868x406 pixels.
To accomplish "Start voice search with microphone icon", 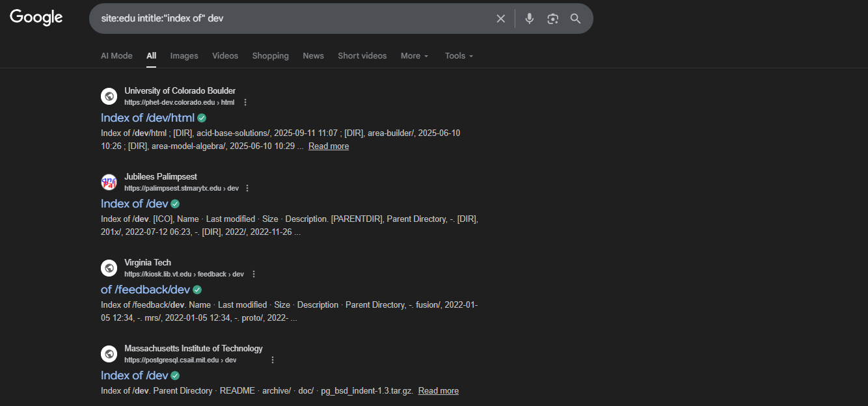I will click(530, 19).
